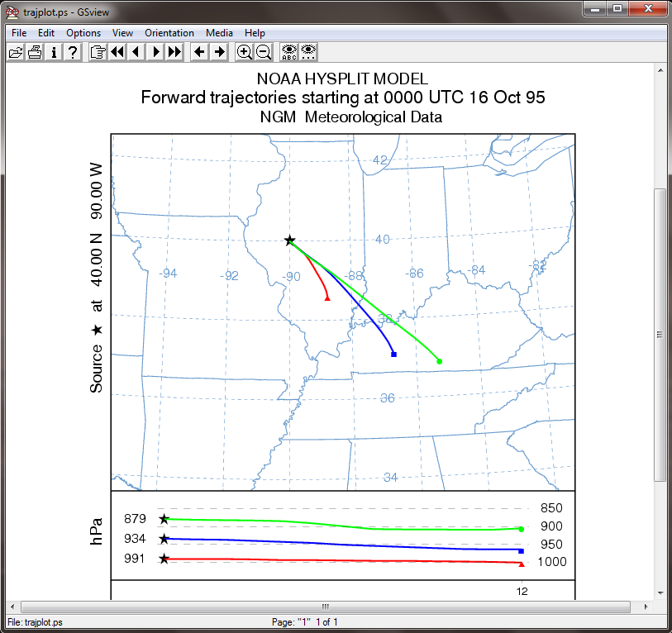Screen dimensions: 672x633
Task: Click the 'NOAA HYSPLIT MODEL' title text
Action: pos(342,79)
